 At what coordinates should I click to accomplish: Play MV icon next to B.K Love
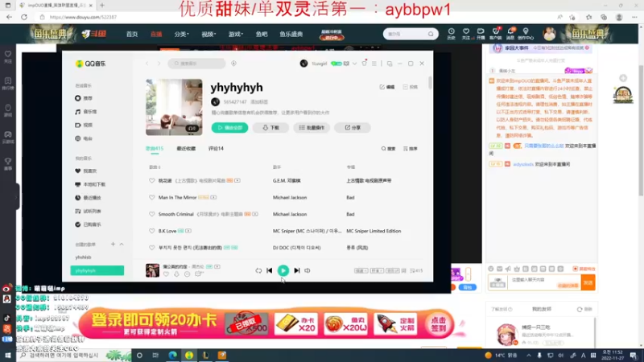(x=188, y=231)
